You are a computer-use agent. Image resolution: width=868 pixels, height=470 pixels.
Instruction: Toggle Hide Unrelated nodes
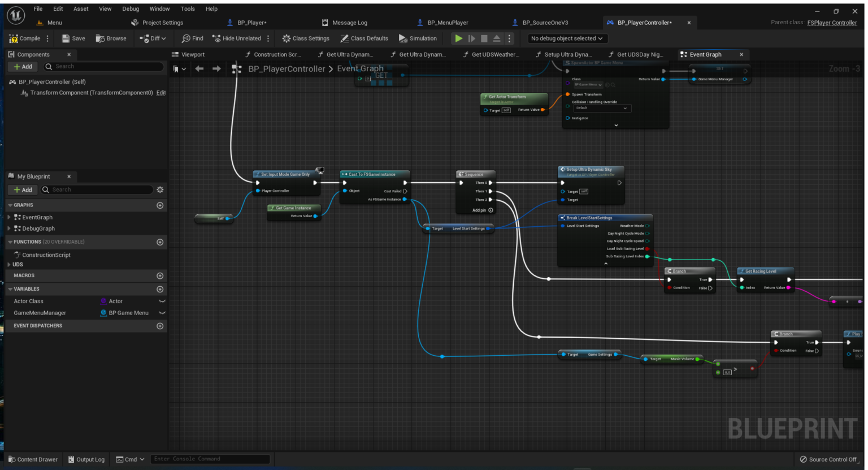(237, 38)
